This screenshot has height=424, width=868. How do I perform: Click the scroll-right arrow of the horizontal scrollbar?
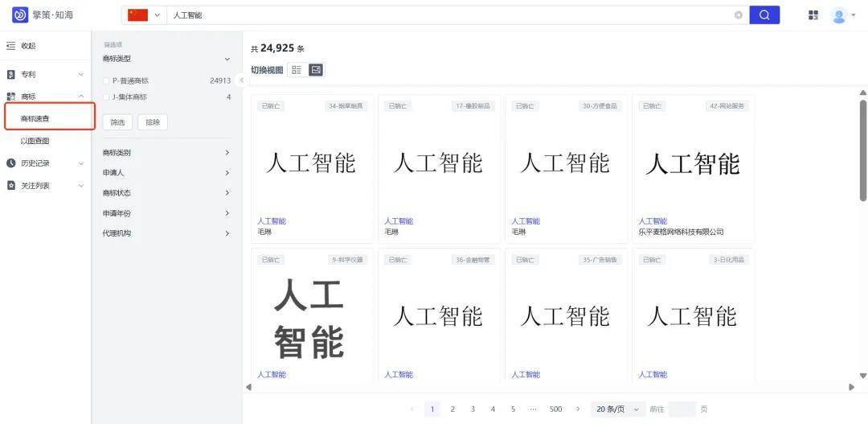pos(851,387)
